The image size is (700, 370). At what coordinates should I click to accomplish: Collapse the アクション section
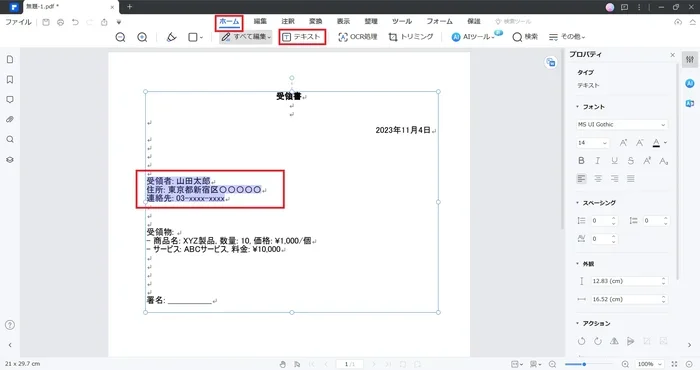coord(577,323)
